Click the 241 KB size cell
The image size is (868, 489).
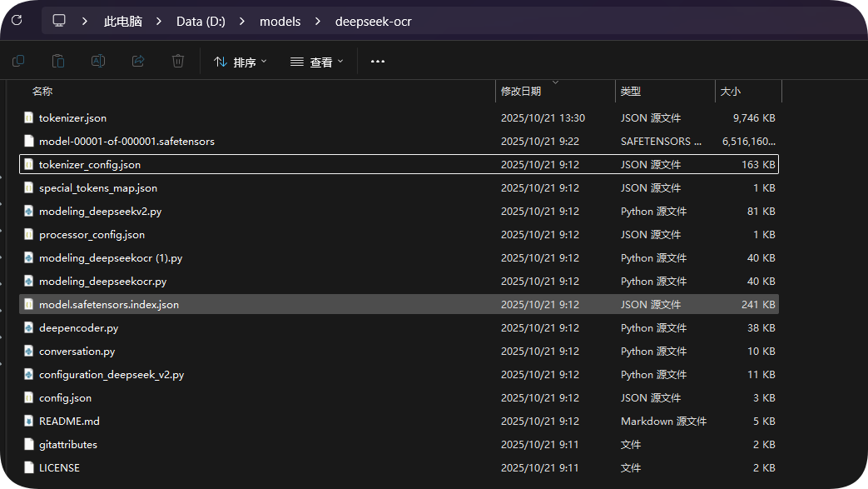tap(758, 304)
